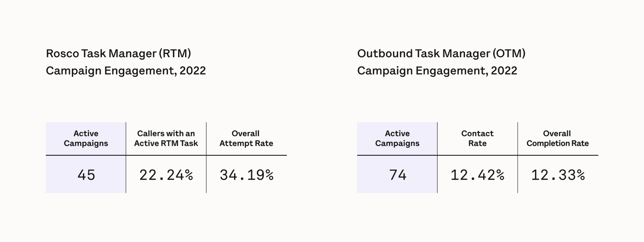Select the 22.24% value cell
This screenshot has height=242, width=644.
pos(166,175)
